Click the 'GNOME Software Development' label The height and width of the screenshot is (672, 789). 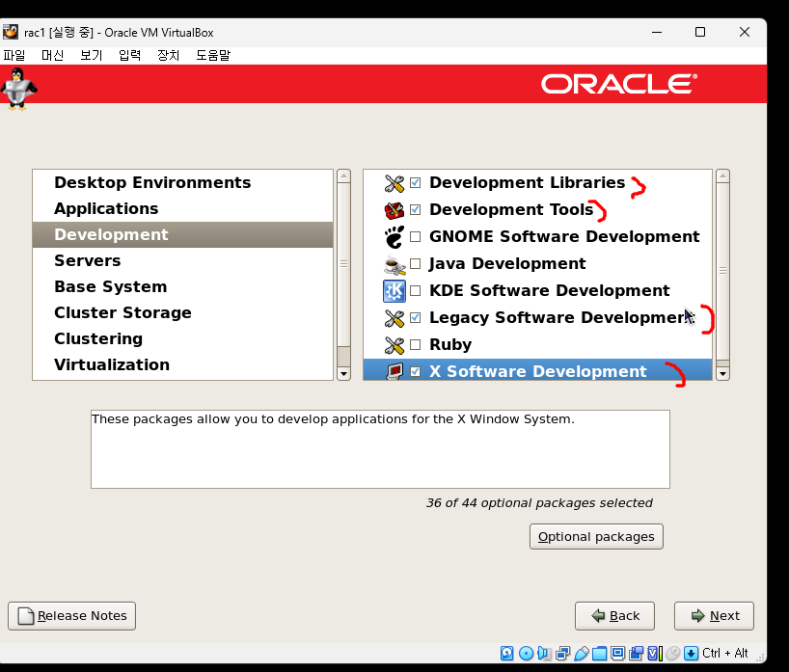tap(564, 236)
